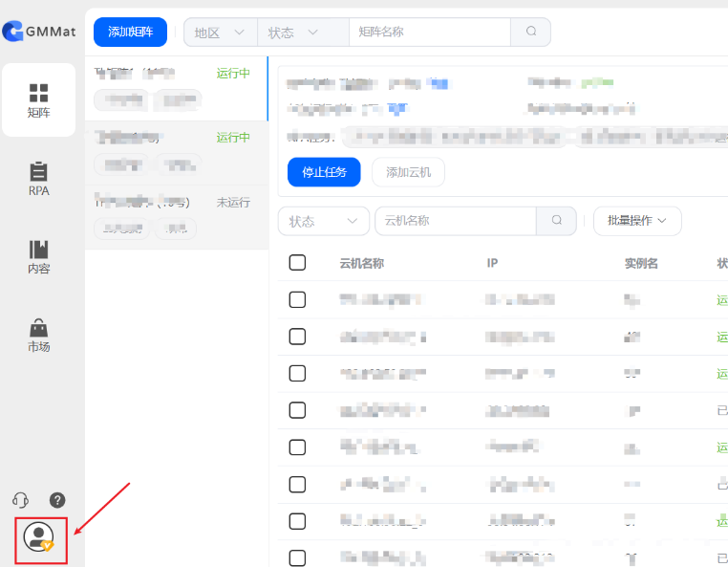This screenshot has width=728, height=567.
Task: Open the help question mark icon
Action: pos(57,500)
